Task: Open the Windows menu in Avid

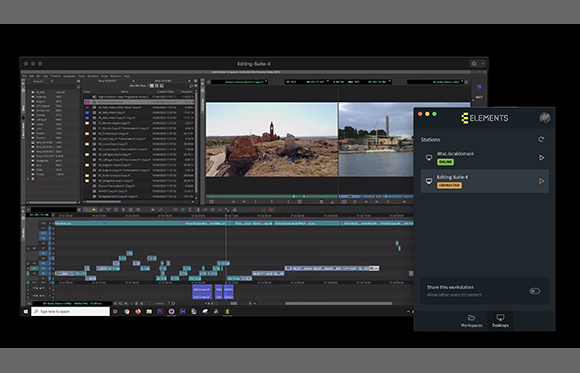Action: coord(93,76)
